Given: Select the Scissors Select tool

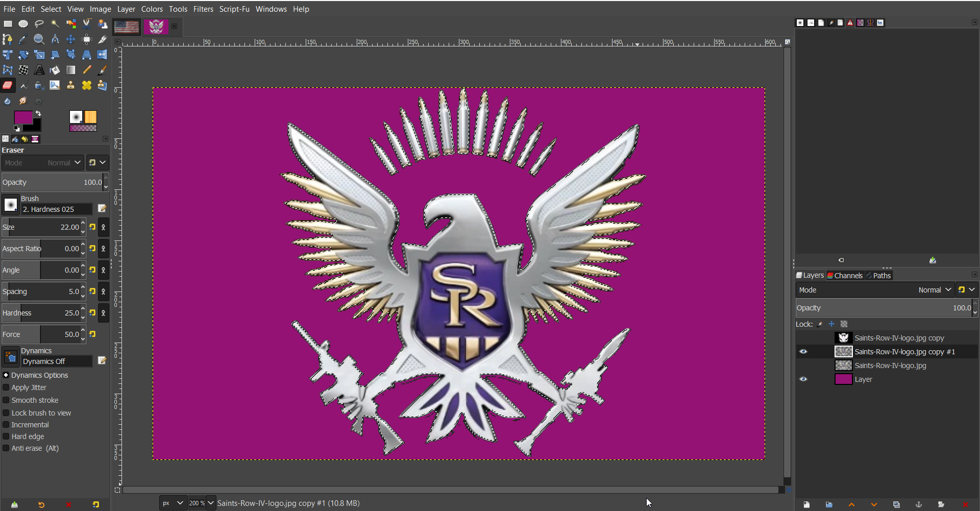Looking at the screenshot, I should click(x=87, y=23).
